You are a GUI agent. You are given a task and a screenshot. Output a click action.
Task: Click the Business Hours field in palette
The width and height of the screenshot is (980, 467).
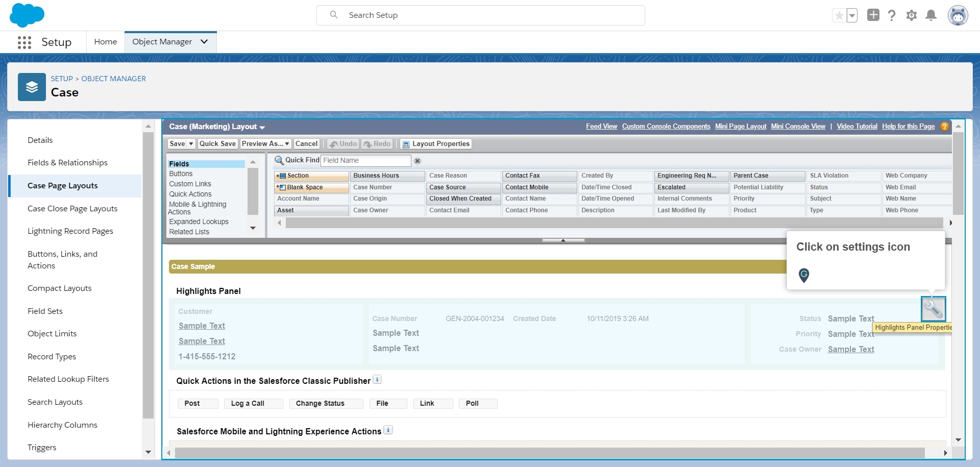387,176
